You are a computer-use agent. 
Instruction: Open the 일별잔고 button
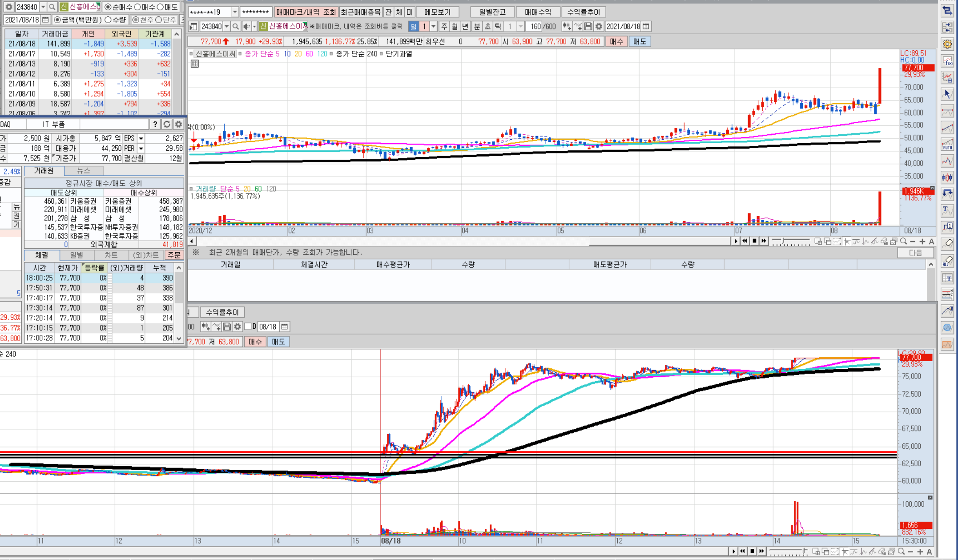click(492, 12)
